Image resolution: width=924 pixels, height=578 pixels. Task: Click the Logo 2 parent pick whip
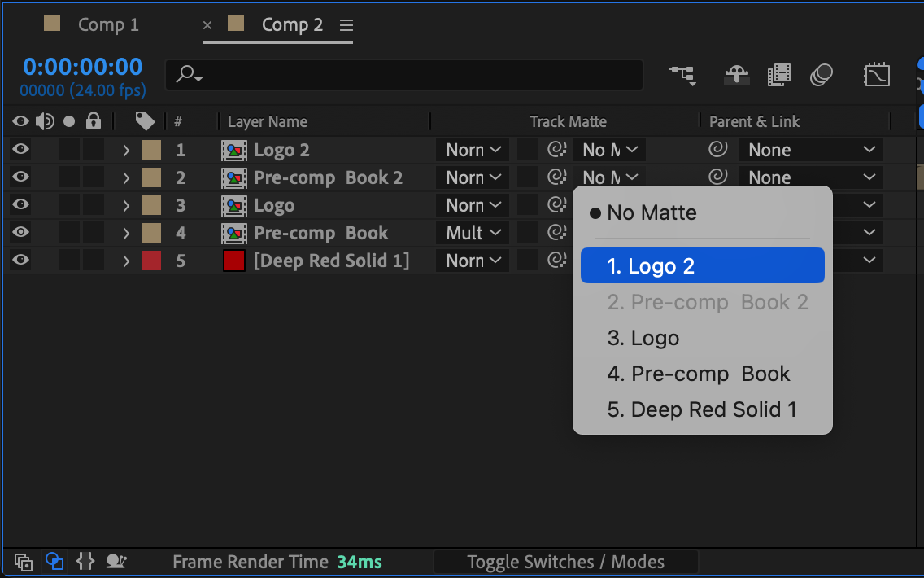pyautogui.click(x=717, y=150)
